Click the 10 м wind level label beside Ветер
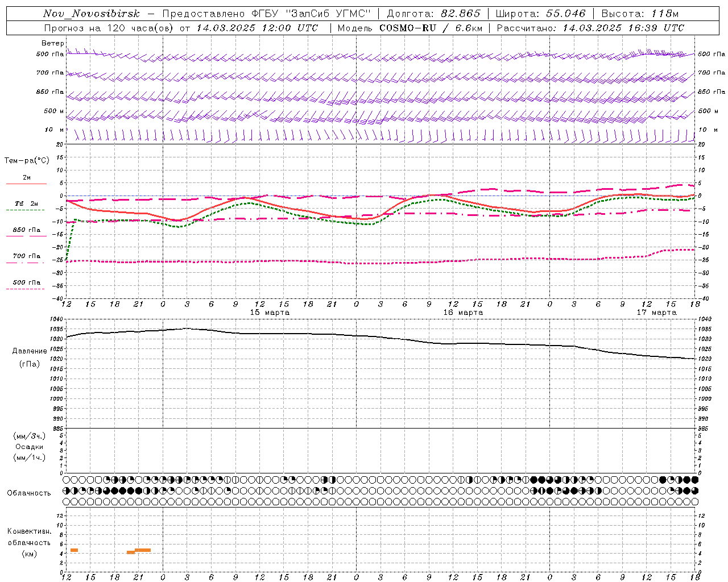 coord(55,130)
